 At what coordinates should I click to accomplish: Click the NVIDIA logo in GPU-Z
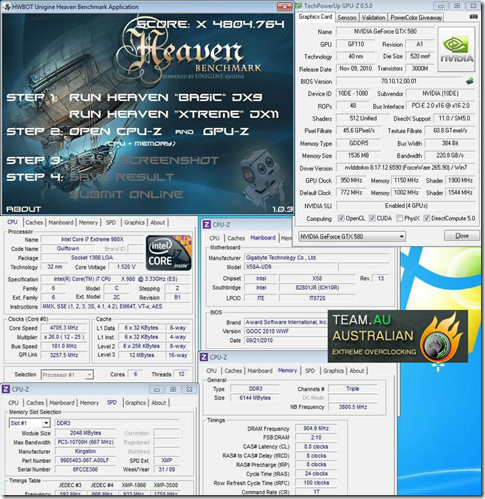click(456, 49)
